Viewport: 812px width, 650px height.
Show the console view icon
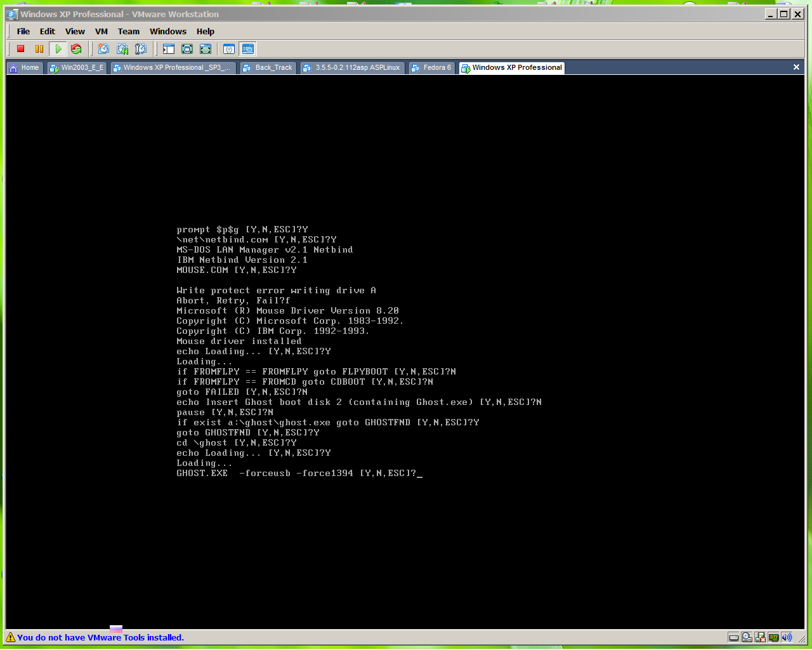(x=248, y=49)
